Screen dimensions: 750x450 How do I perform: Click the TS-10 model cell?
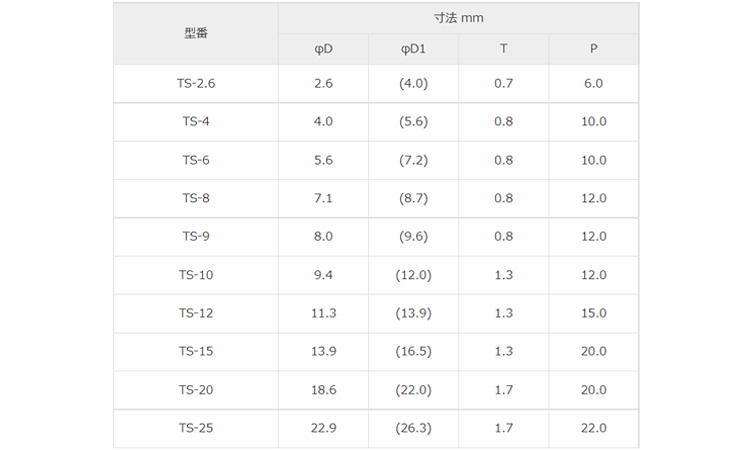(196, 275)
